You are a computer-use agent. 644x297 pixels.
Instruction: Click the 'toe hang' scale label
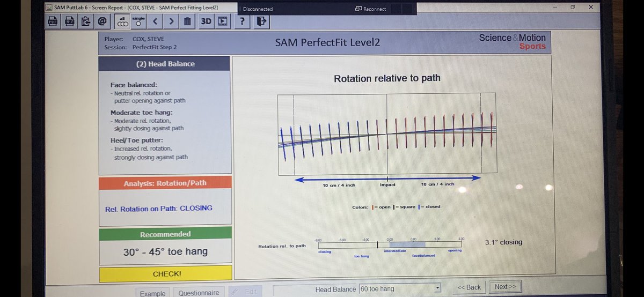pos(362,256)
